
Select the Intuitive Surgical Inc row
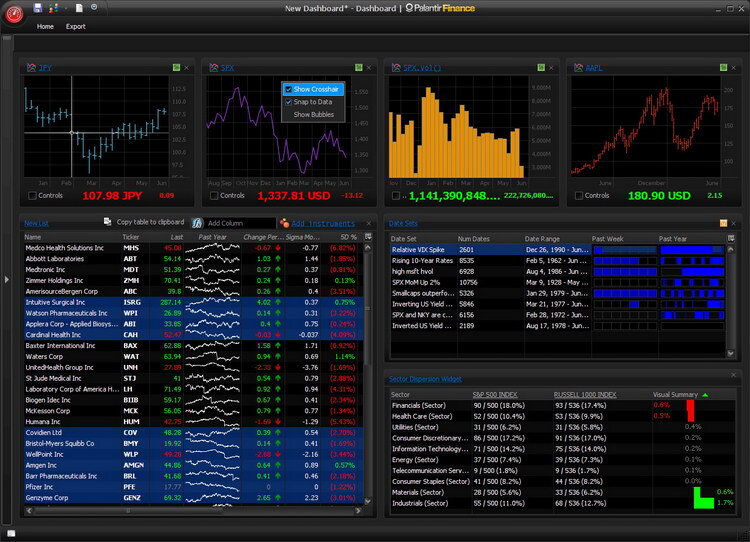(193, 302)
